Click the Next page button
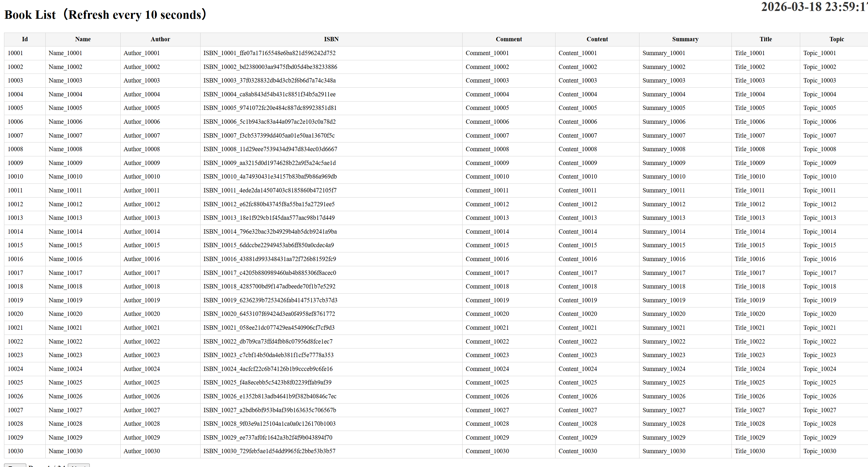This screenshot has width=868, height=467. [78, 465]
